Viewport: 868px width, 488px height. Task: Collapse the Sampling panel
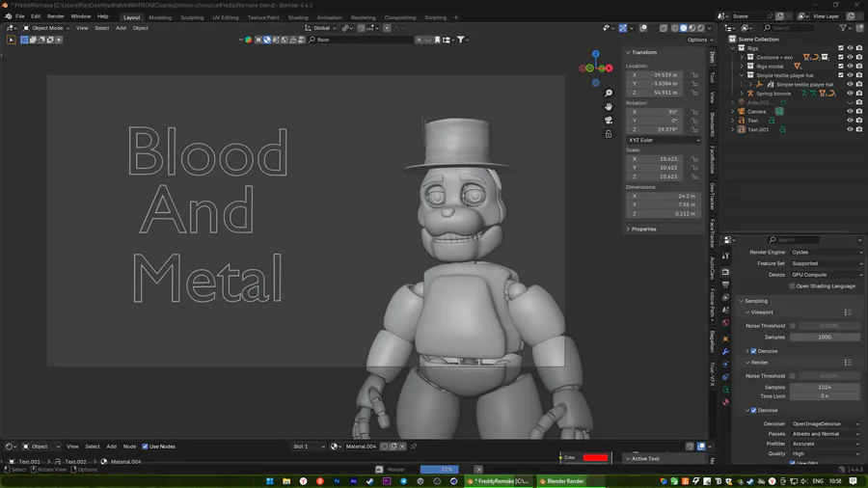tap(755, 301)
